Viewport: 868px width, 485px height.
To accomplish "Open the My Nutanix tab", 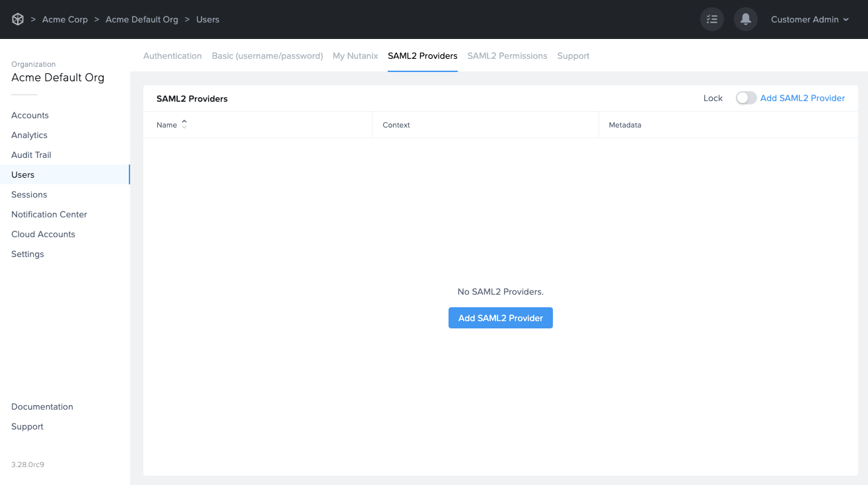I will pyautogui.click(x=355, y=56).
